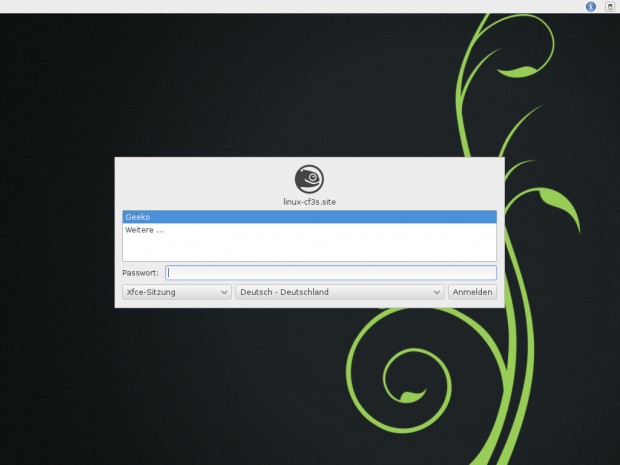Choose the 'Weitere ...' entry in user list

[309, 230]
